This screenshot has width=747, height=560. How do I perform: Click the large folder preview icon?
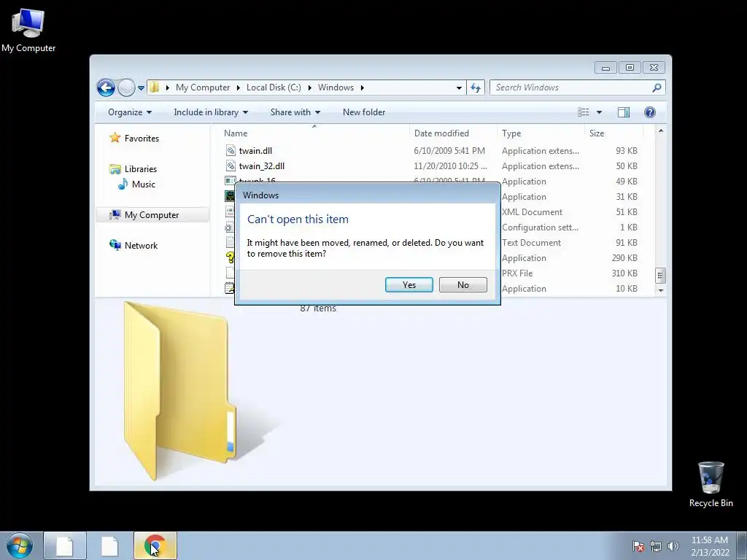(180, 390)
